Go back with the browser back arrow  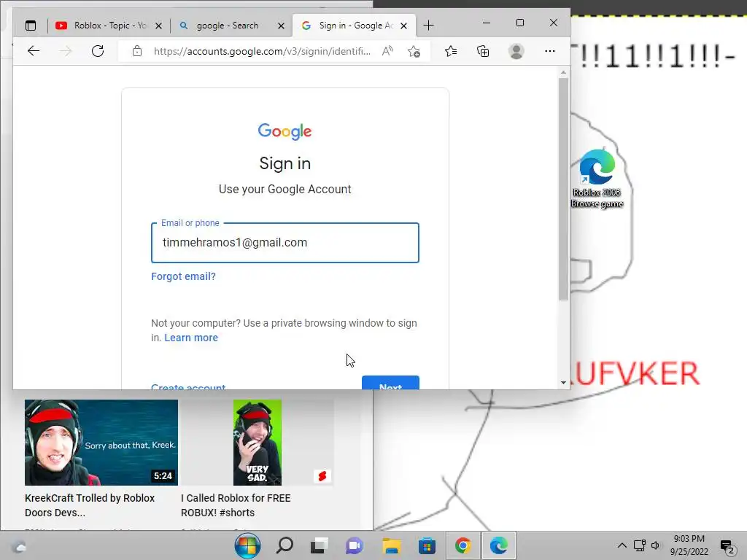(34, 51)
